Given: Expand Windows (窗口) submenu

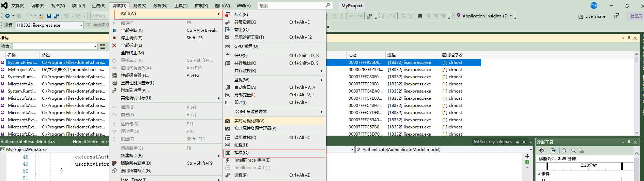Looking at the screenshot, I should click(x=166, y=14).
